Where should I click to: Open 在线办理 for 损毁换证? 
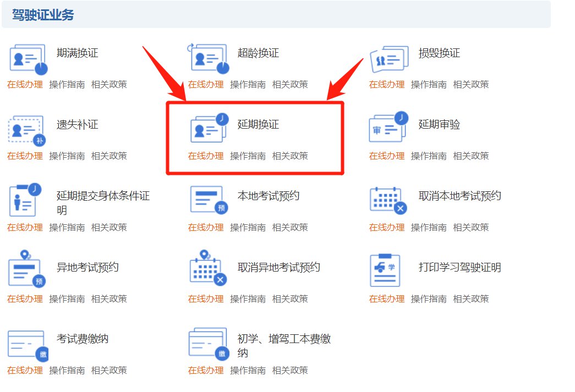(386, 85)
